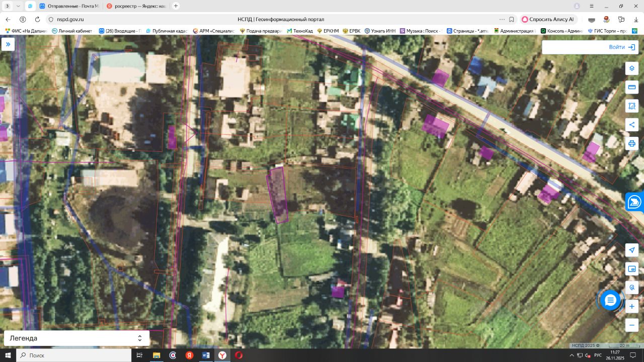The width and height of the screenshot is (644, 362).
Task: Print the map using the printer icon
Action: click(632, 143)
